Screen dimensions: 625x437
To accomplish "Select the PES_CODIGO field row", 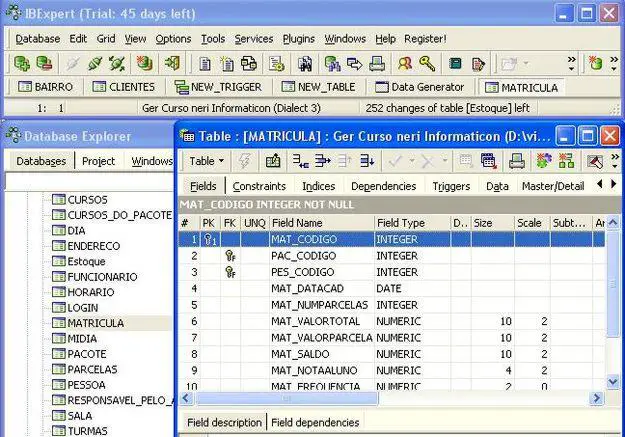I will [x=392, y=272].
